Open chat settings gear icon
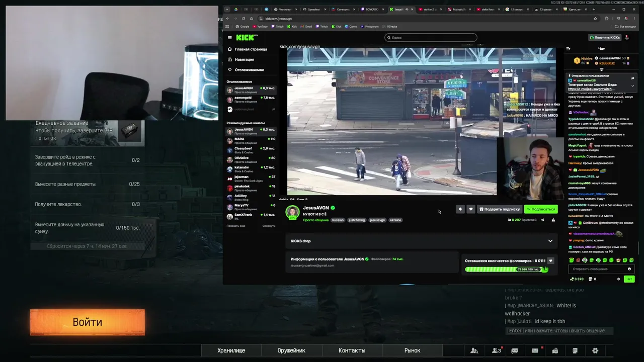Screen dimensions: 644x362 pos(618,279)
